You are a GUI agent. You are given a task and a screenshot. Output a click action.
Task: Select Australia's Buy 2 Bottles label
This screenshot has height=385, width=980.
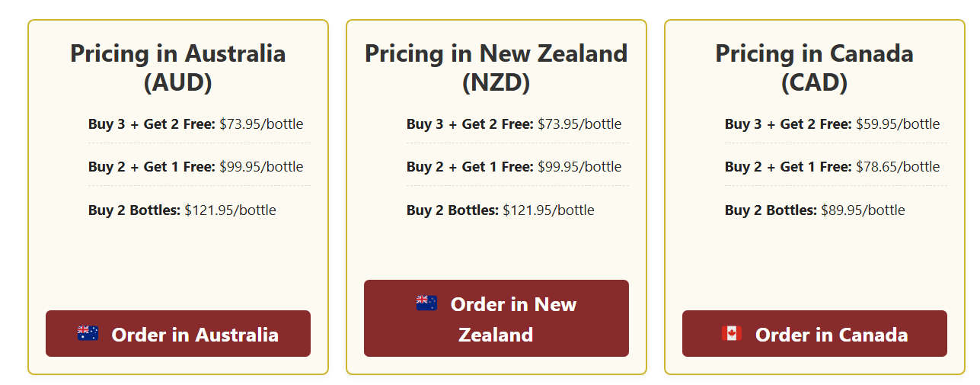tap(134, 210)
